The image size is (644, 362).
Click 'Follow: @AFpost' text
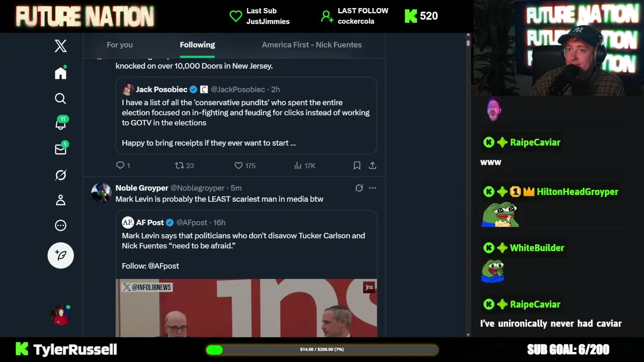[150, 266]
